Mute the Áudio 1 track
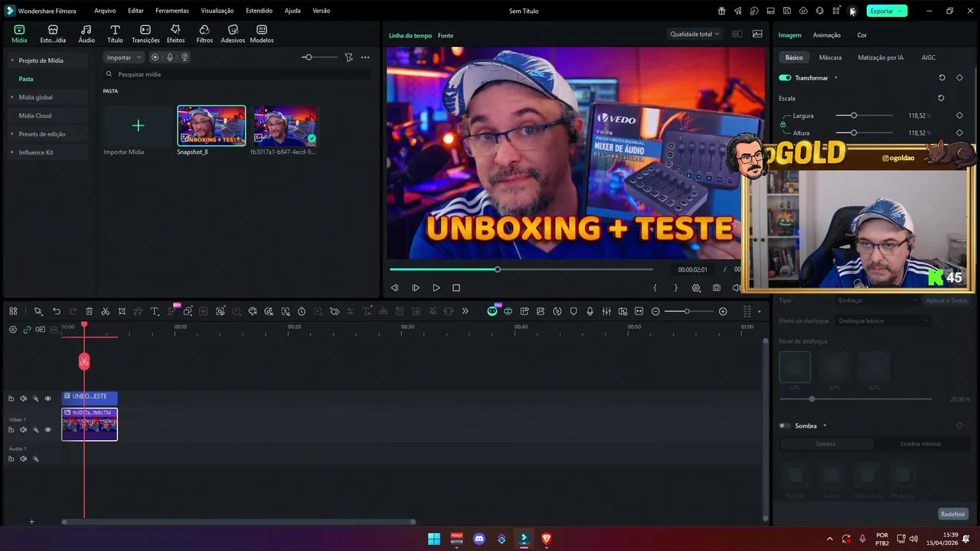The width and height of the screenshot is (980, 551). coord(23,458)
